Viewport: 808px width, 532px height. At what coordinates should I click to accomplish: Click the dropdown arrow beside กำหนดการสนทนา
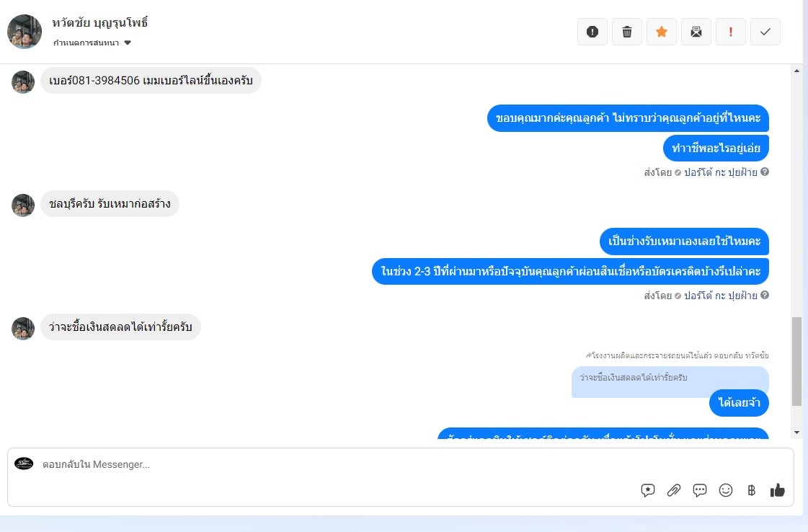(128, 43)
